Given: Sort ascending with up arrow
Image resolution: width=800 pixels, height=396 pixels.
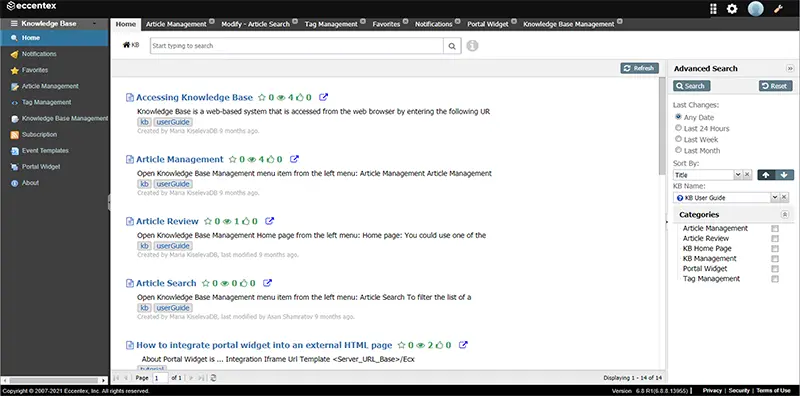Looking at the screenshot, I should (x=766, y=175).
